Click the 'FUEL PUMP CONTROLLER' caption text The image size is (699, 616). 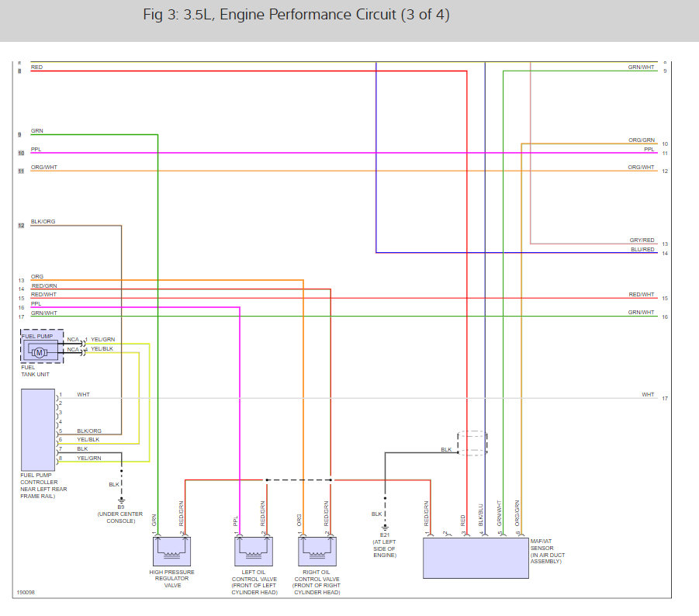[43, 486]
